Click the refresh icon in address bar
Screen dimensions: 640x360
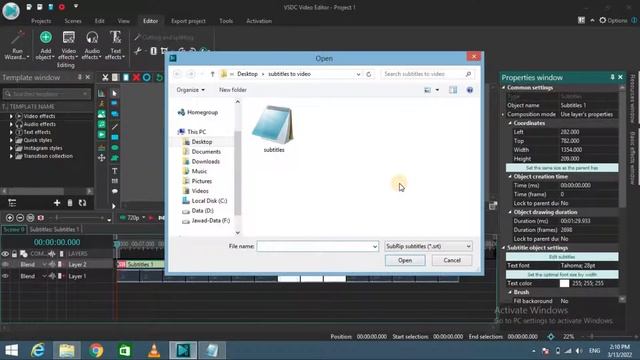click(369, 74)
